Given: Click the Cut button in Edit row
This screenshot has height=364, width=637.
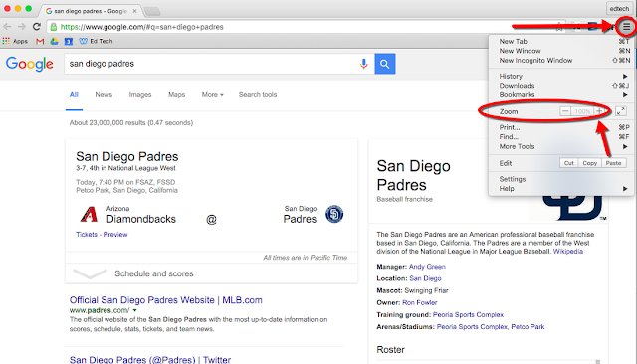Looking at the screenshot, I should tap(568, 163).
